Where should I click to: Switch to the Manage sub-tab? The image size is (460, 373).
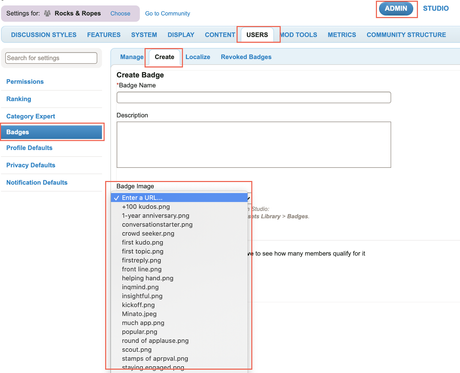(x=132, y=57)
